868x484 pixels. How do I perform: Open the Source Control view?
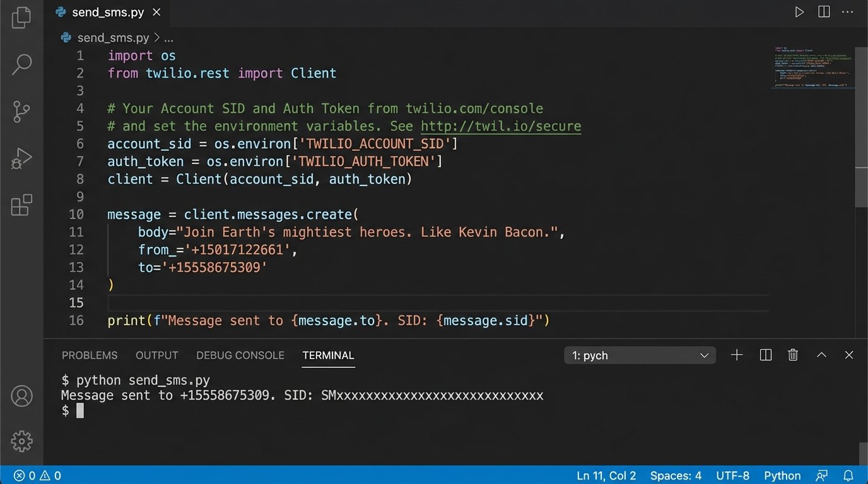coord(21,112)
